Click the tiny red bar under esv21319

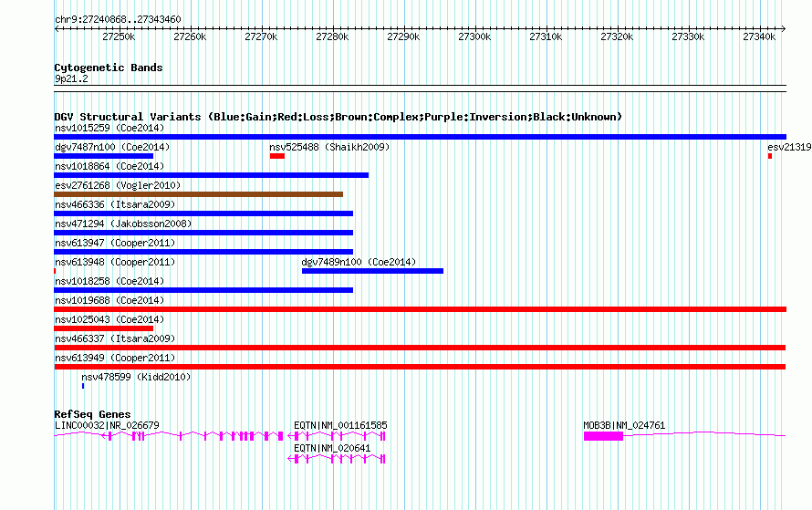tap(770, 156)
